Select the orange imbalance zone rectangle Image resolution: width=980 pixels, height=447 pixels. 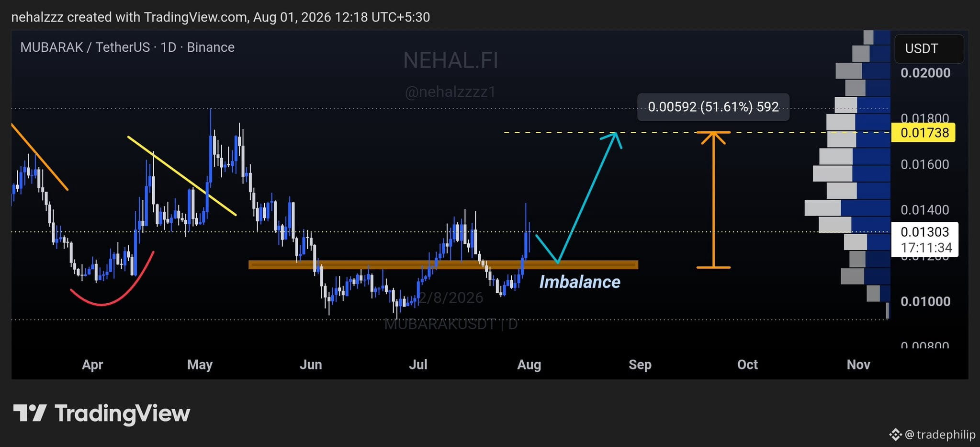(443, 265)
